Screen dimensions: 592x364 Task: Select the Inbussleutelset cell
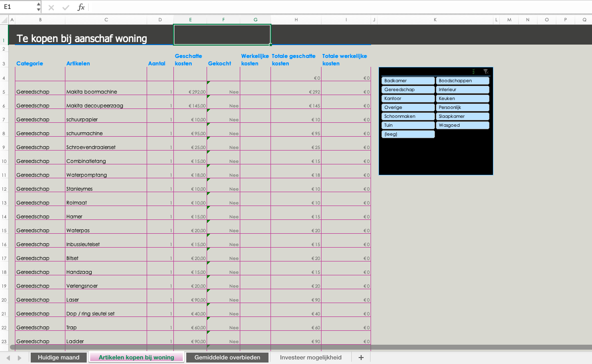(x=106, y=241)
